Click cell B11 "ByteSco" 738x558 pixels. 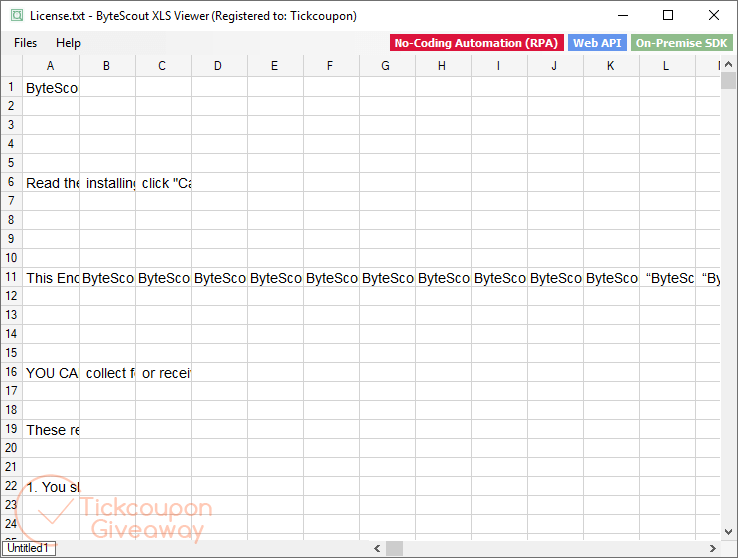click(x=107, y=278)
